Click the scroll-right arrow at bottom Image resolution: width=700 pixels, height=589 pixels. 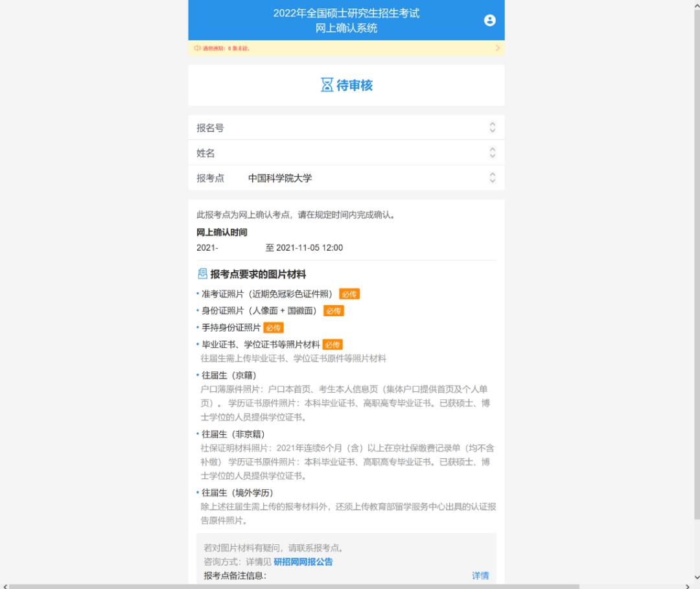(x=687, y=586)
